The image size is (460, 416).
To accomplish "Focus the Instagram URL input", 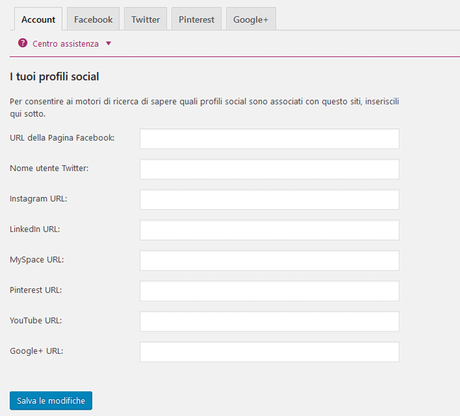I will click(269, 200).
